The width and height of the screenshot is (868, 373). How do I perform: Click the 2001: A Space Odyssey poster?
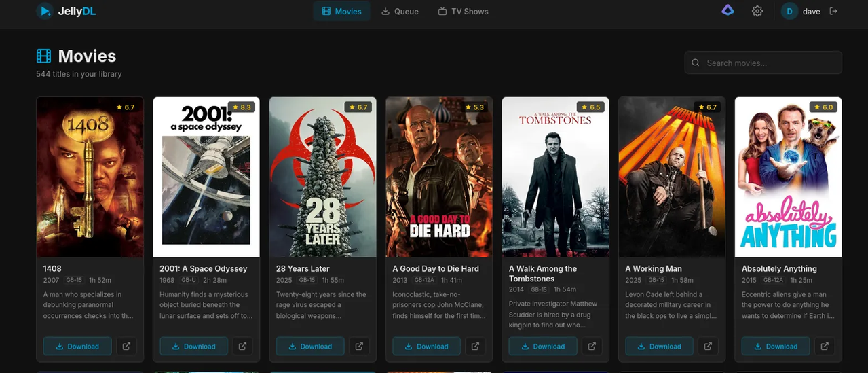click(x=206, y=177)
